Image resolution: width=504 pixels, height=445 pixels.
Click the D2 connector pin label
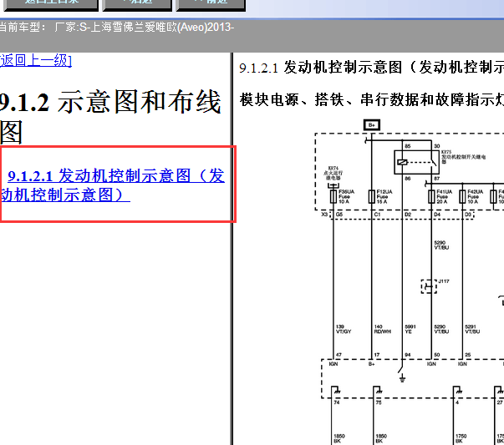(x=408, y=215)
